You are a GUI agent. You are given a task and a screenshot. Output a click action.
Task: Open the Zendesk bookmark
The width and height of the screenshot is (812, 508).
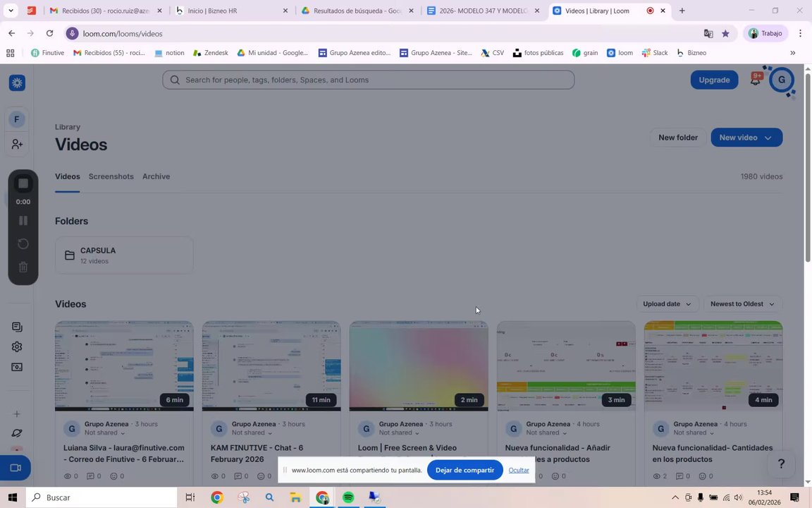point(210,53)
